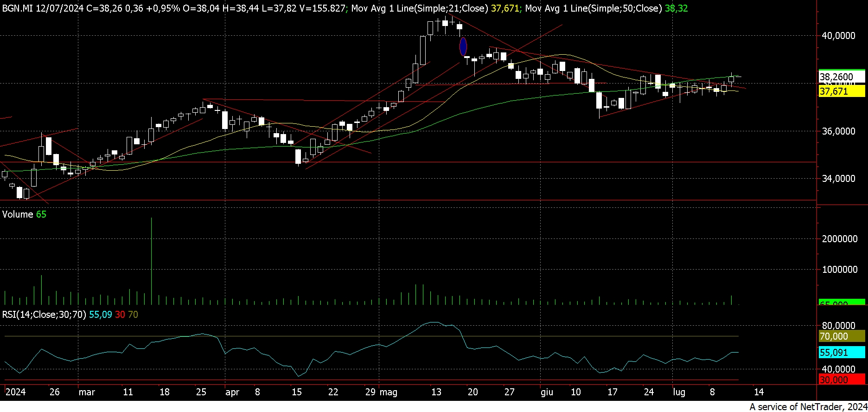Click the RSI value 55,09 in the label

point(101,315)
